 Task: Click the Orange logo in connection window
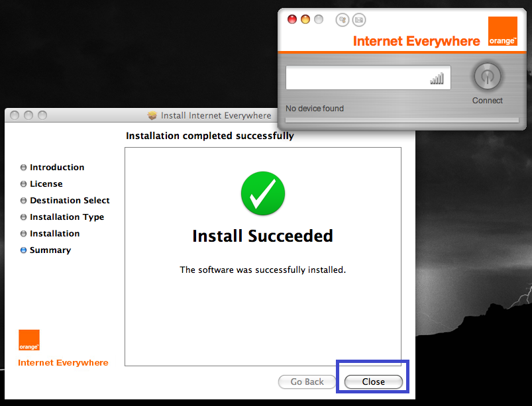(x=503, y=31)
